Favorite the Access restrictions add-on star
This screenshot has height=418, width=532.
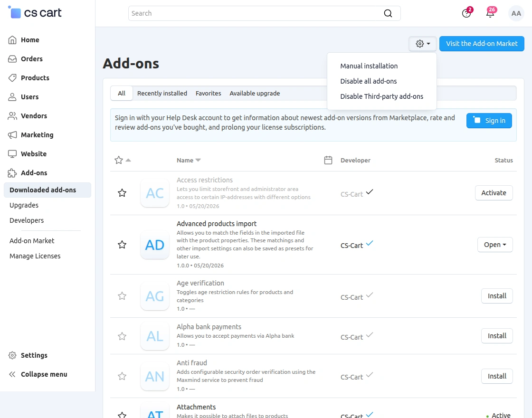(122, 193)
